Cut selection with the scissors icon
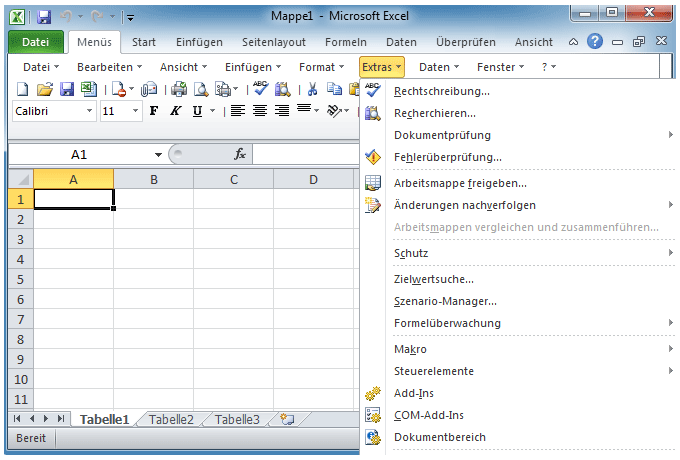 (x=312, y=89)
